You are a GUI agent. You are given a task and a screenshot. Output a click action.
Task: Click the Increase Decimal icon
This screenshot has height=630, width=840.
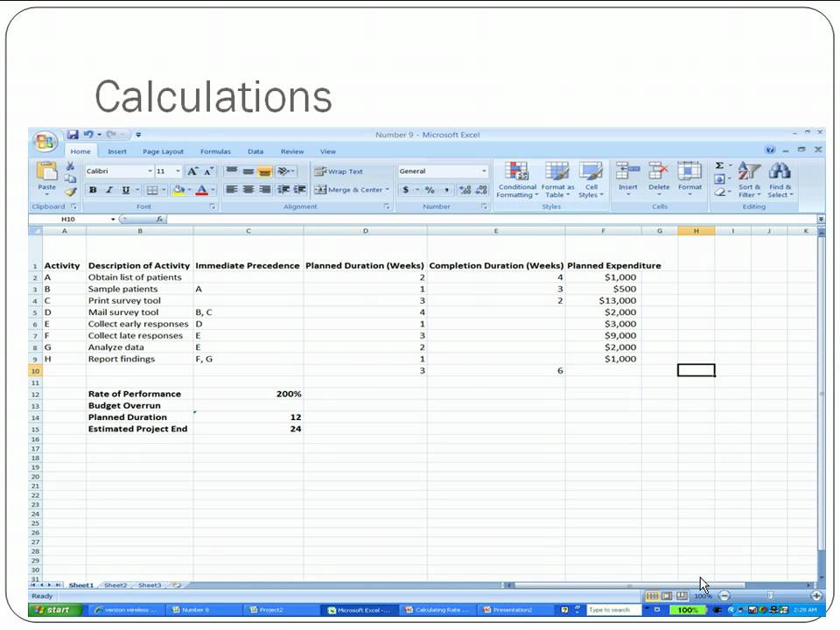465,190
